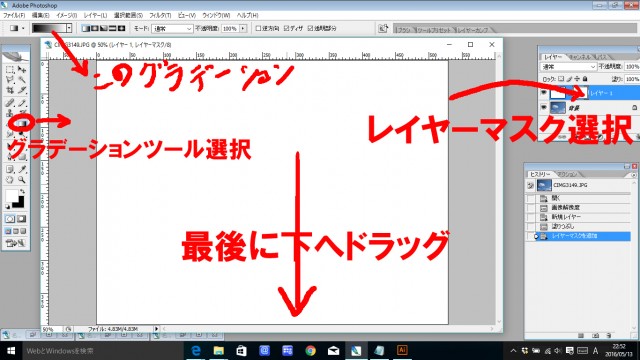Select the Move tool in toolbox
Screen dimensions: 640x360
click(x=22, y=70)
